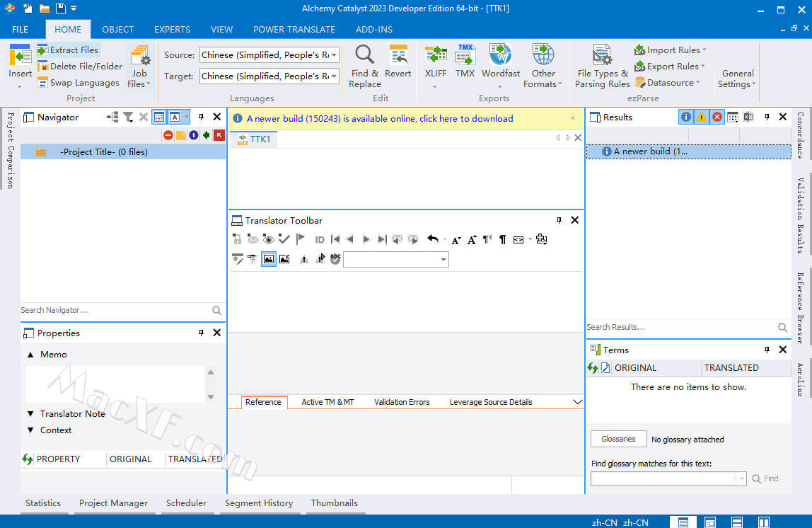This screenshot has height=528, width=812.
Task: Toggle the error filter in Results panel
Action: click(717, 117)
